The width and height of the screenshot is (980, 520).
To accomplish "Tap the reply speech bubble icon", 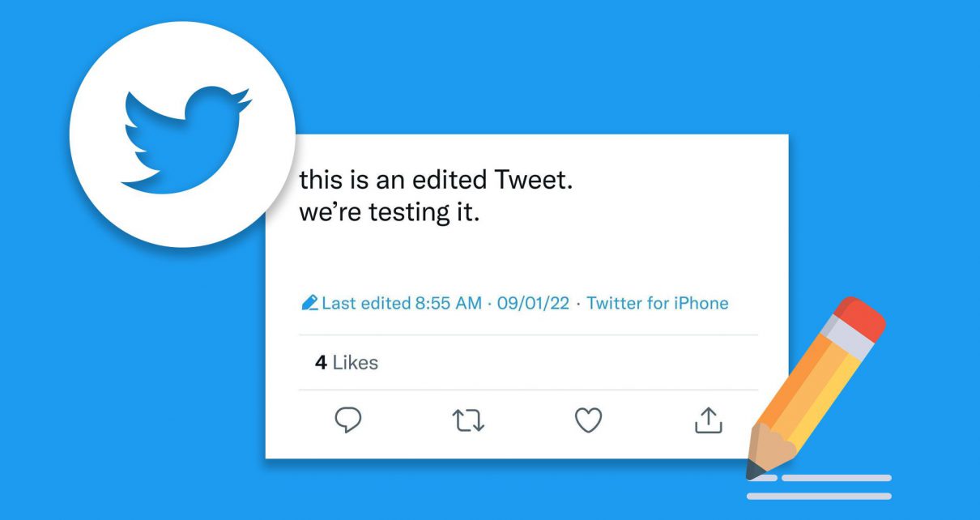I will click(x=347, y=420).
